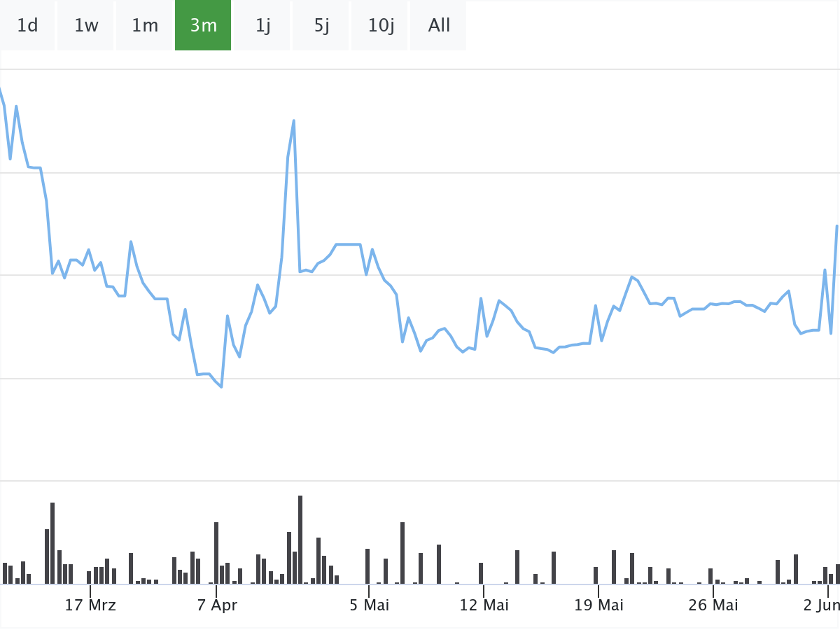This screenshot has height=630, width=840.
Task: Switch to the 1j yearly range
Action: [x=262, y=26]
